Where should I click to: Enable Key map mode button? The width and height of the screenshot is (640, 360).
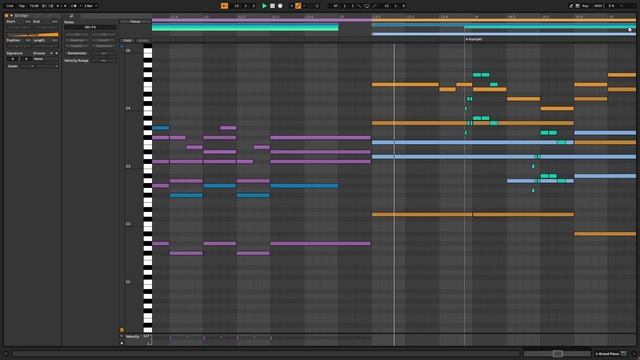(585, 6)
